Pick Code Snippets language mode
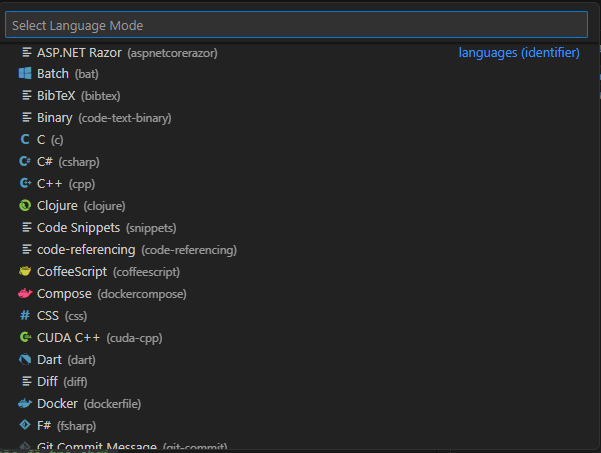Viewport: 601px width, 453px height. point(300,228)
